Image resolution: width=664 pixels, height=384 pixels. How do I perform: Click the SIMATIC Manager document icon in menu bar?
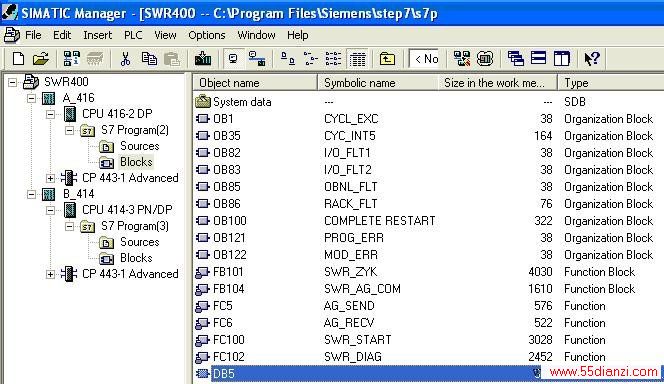tap(12, 35)
